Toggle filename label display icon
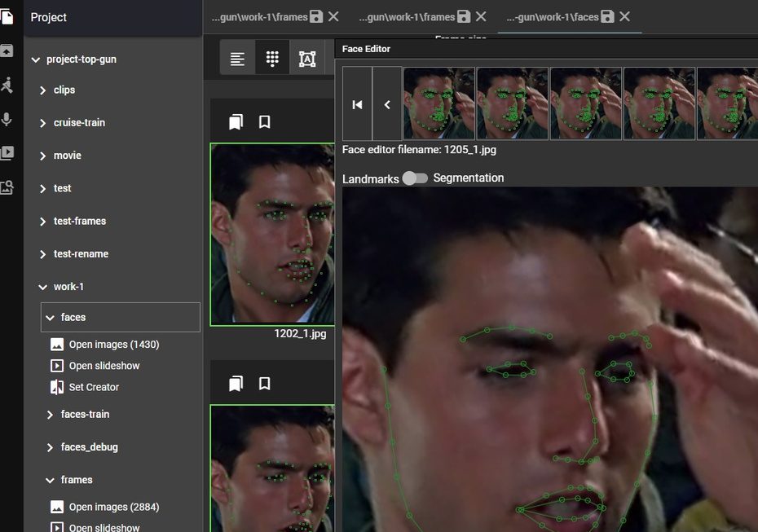This screenshot has width=758, height=532. [x=307, y=59]
